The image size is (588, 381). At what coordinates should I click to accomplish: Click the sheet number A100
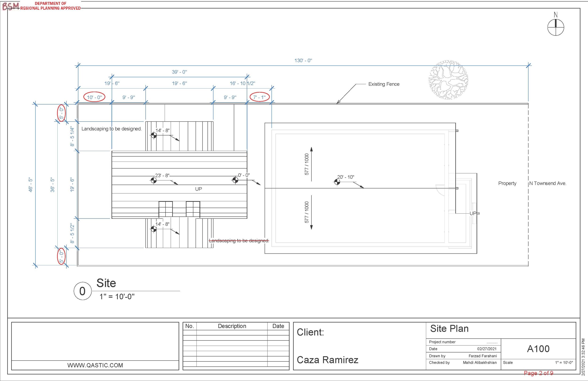point(538,349)
